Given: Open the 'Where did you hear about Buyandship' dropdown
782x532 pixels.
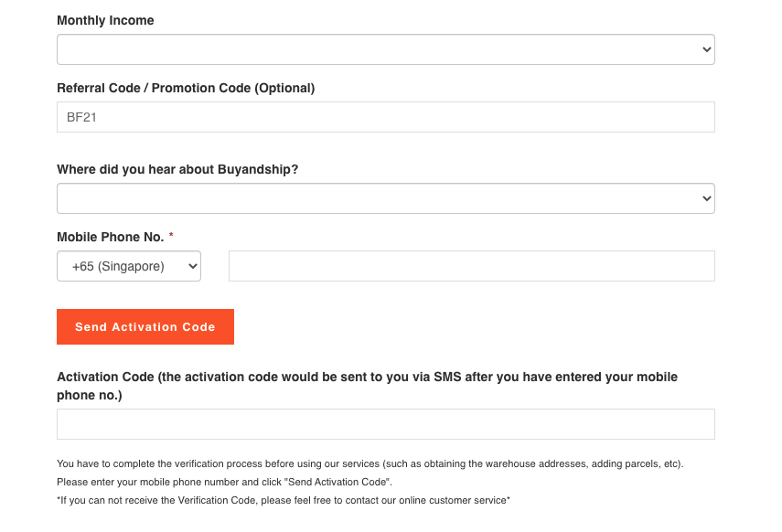Looking at the screenshot, I should pyautogui.click(x=386, y=198).
